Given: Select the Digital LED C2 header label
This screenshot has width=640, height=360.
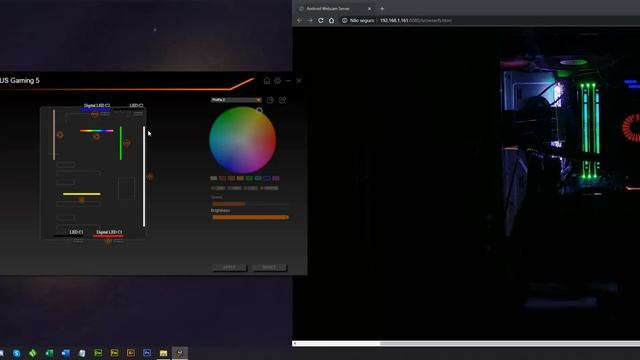Looking at the screenshot, I should point(97,105).
